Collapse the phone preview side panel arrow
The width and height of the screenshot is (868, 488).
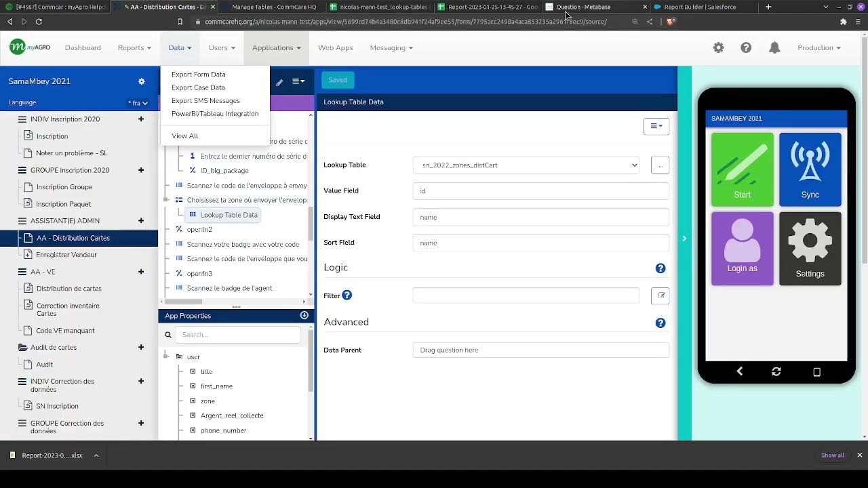pyautogui.click(x=684, y=239)
